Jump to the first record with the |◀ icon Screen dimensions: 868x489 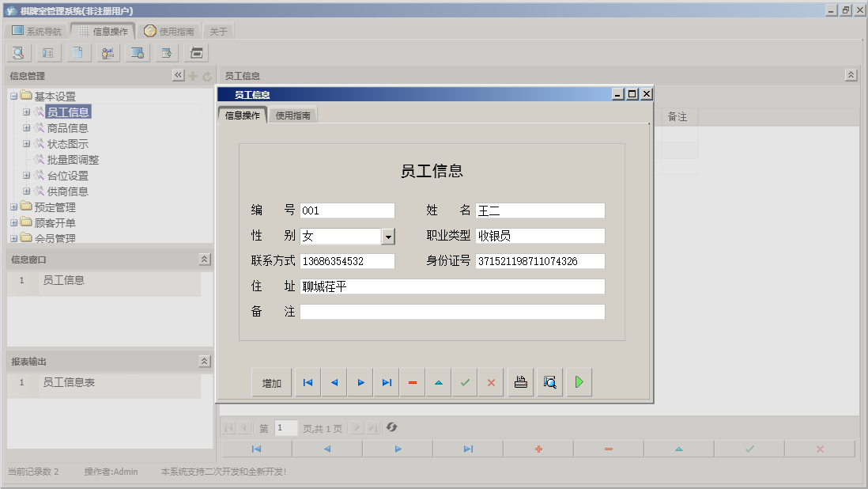307,381
